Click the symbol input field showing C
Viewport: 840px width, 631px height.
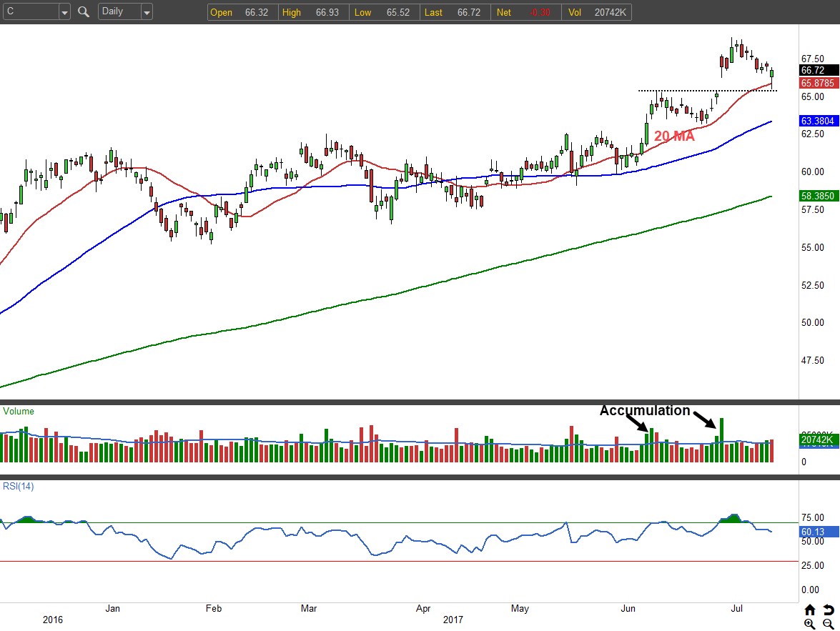click(31, 11)
